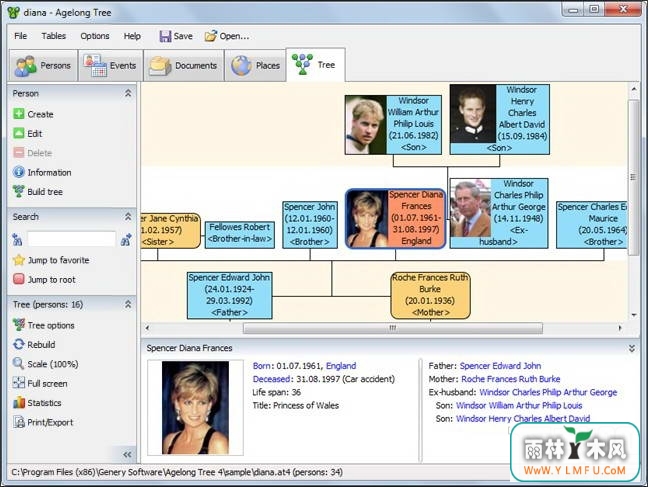Click the Events tab calendar icon

point(95,65)
